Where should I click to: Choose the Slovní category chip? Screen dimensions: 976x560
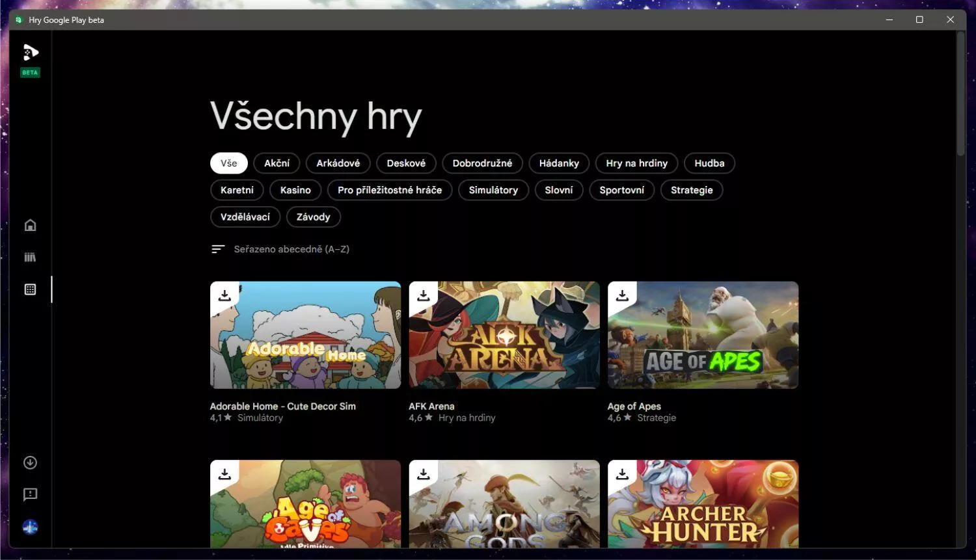(559, 190)
